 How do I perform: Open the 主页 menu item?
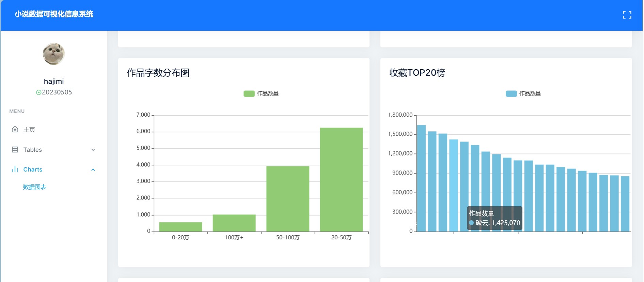click(29, 130)
